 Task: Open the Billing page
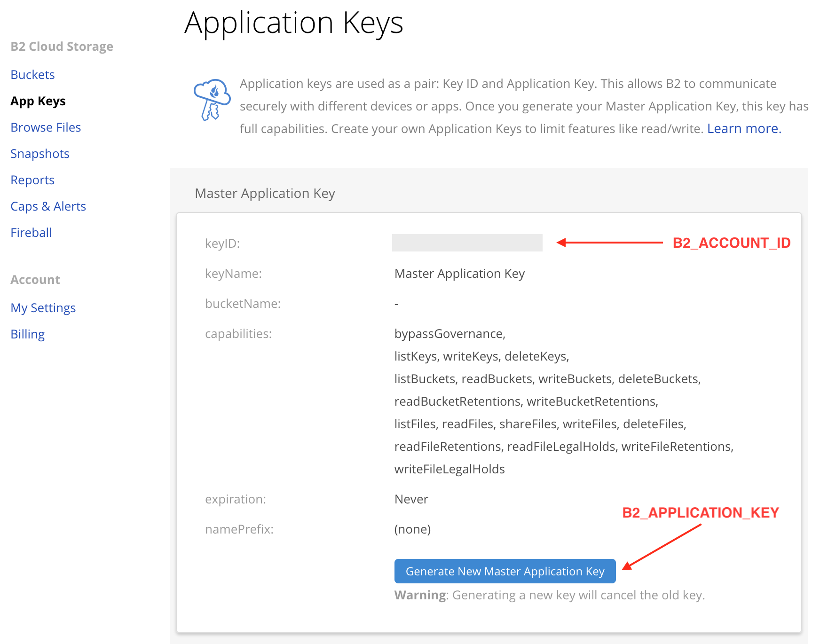pyautogui.click(x=27, y=334)
